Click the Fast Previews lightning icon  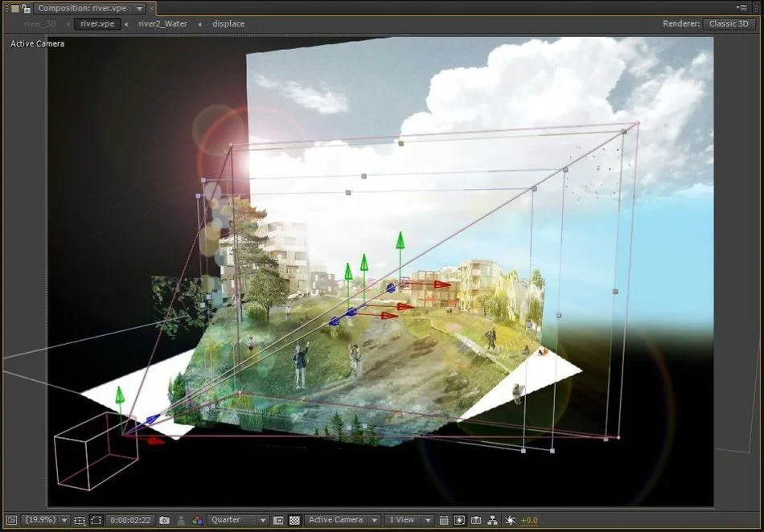click(x=459, y=520)
